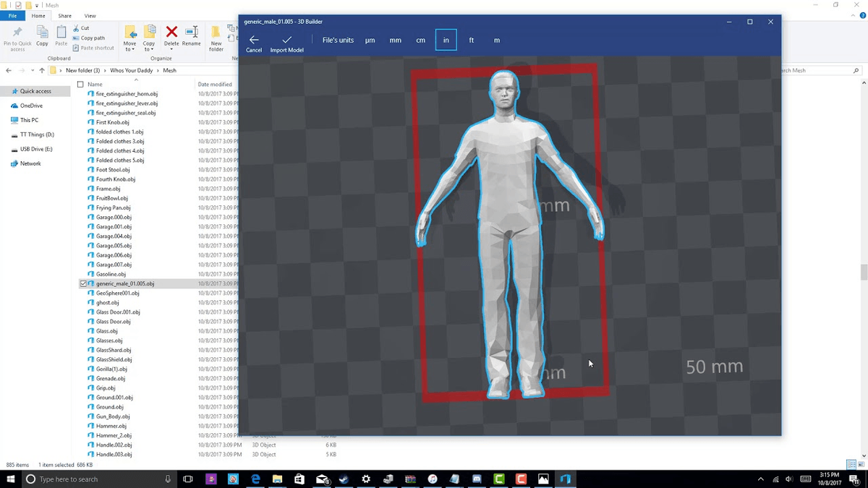Click the New folder (3) breadcrumb
The height and width of the screenshot is (488, 868).
[x=82, y=70]
